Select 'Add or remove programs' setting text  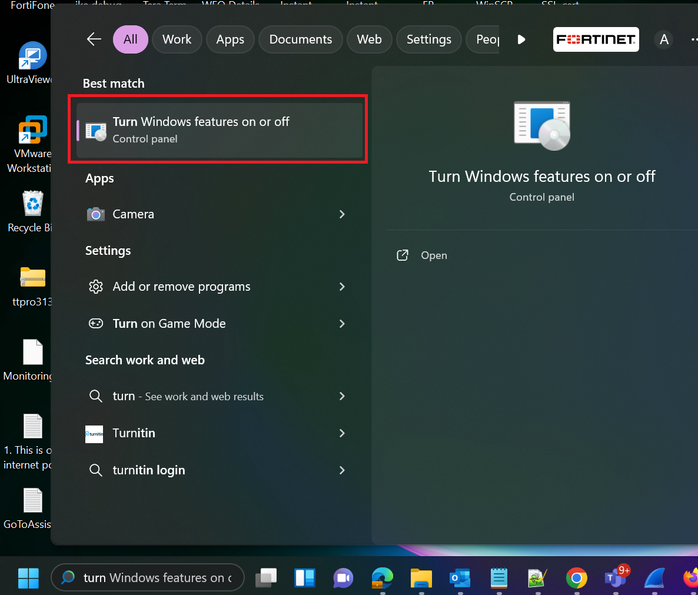(181, 287)
